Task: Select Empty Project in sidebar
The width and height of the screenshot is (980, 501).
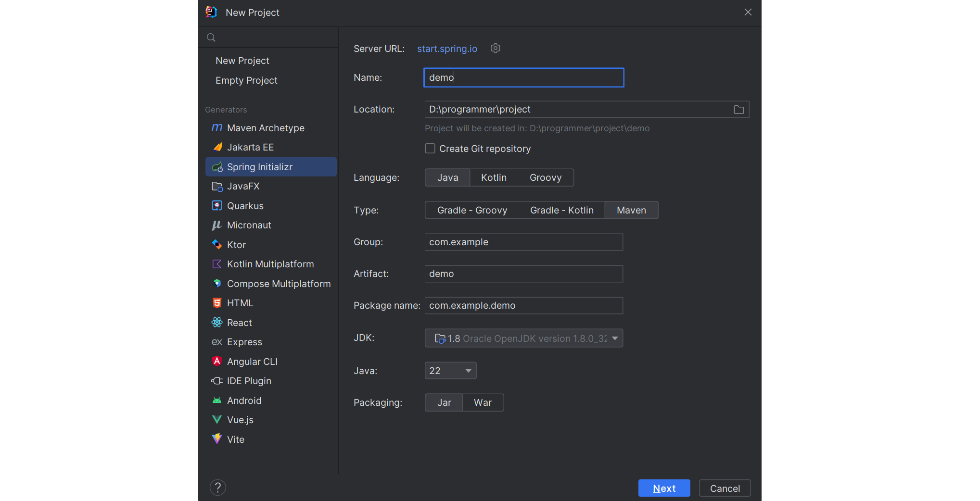Action: click(246, 80)
